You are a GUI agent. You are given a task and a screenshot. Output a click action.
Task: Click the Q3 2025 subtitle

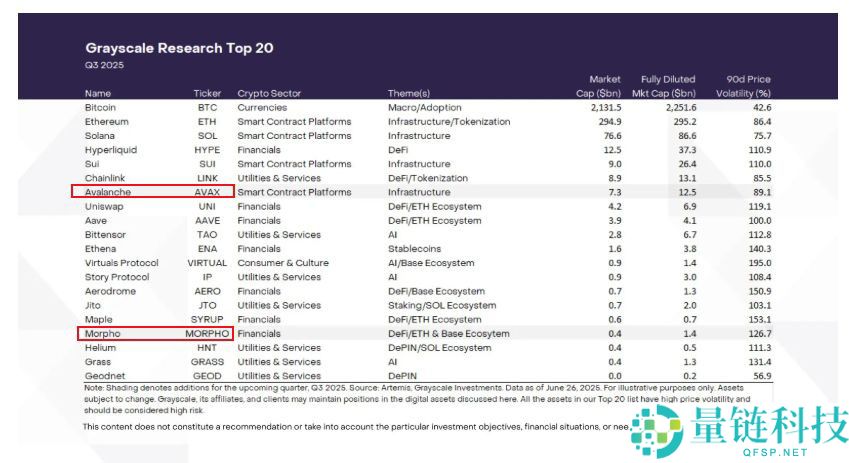101,64
